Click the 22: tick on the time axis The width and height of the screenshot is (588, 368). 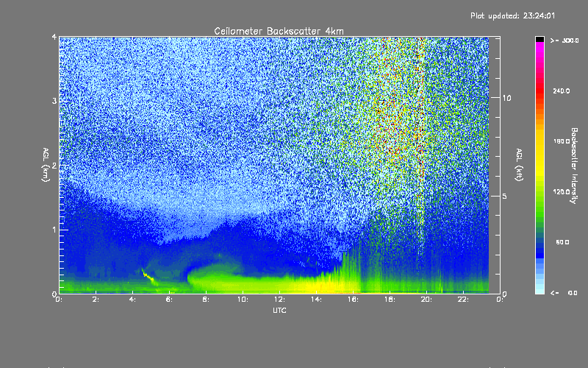click(x=464, y=300)
